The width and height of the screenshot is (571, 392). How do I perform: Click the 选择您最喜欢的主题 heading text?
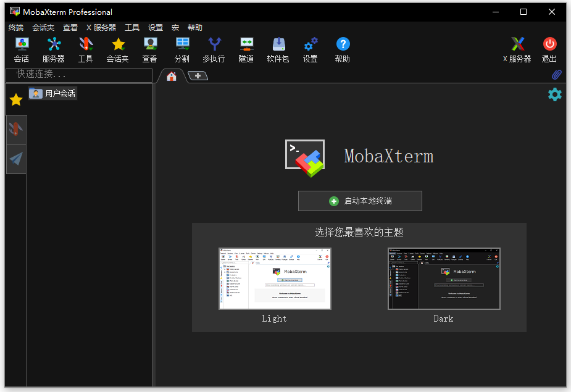(359, 232)
